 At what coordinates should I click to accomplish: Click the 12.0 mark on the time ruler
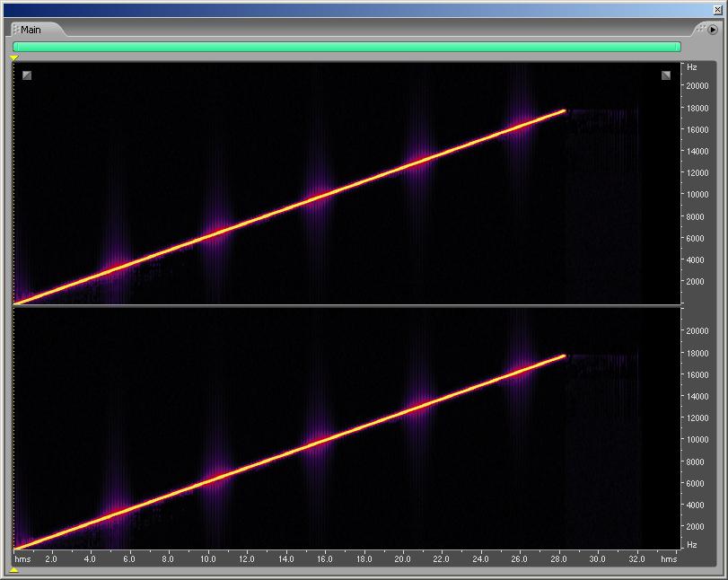247,559
